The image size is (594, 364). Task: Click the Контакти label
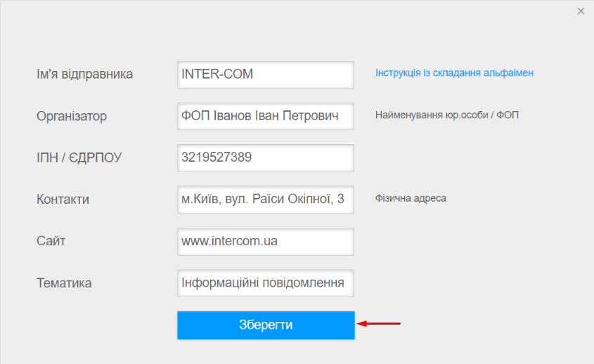(x=63, y=200)
